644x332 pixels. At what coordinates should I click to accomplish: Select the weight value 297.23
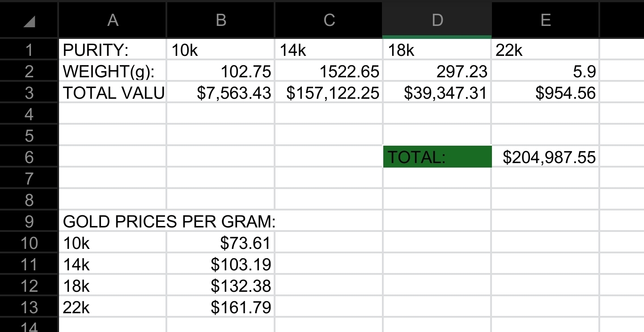coord(437,71)
